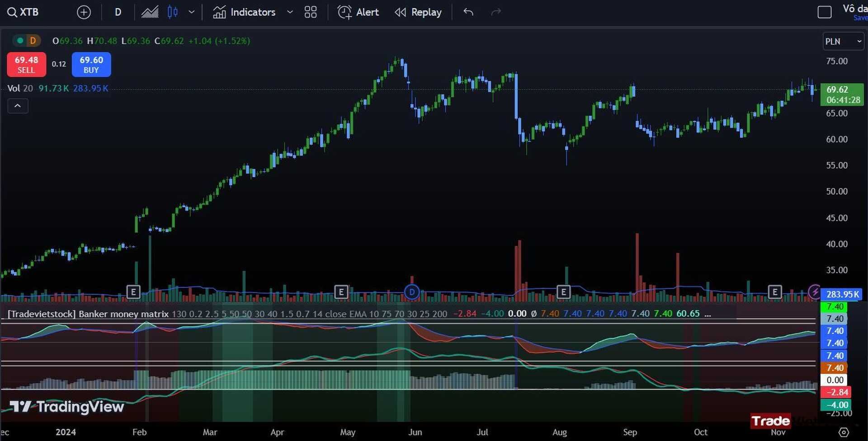Image resolution: width=868 pixels, height=441 pixels.
Task: Open symbol search for XTB
Action: [24, 12]
